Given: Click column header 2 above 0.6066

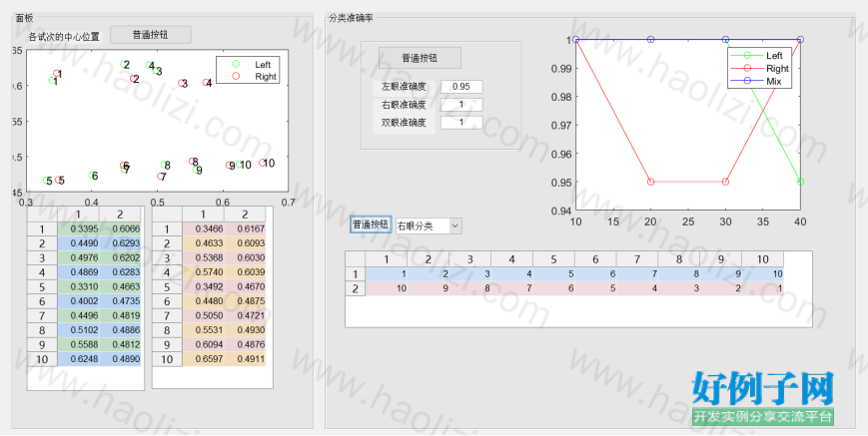Looking at the screenshot, I should 120,215.
